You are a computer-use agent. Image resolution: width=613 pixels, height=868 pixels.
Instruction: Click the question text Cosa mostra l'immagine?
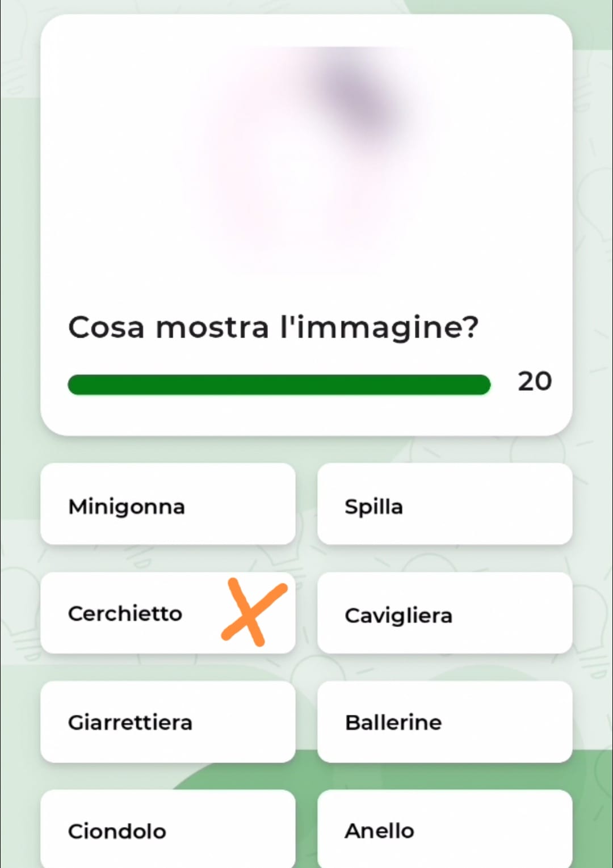(273, 327)
